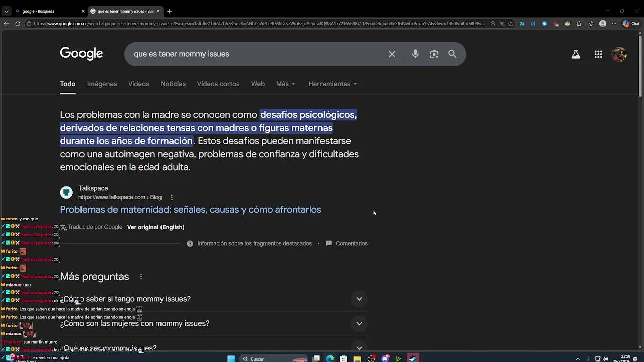
Task: Open options next to Más preguntas
Action: 141,277
